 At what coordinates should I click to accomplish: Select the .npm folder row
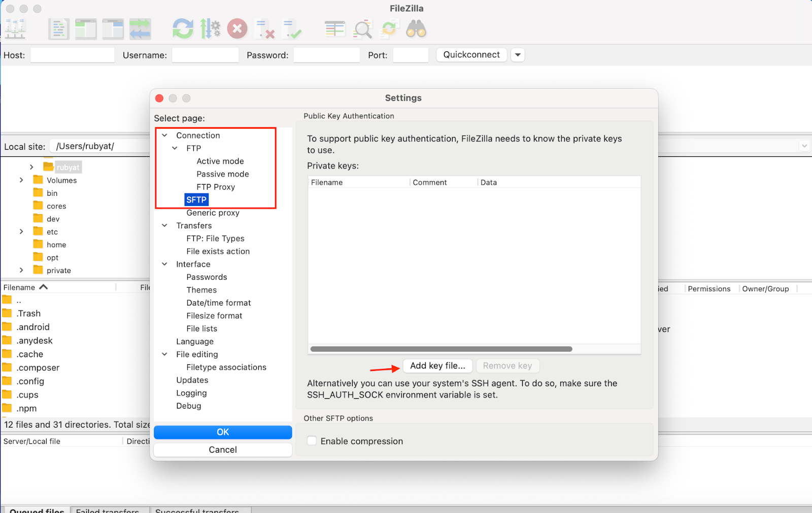(x=75, y=408)
